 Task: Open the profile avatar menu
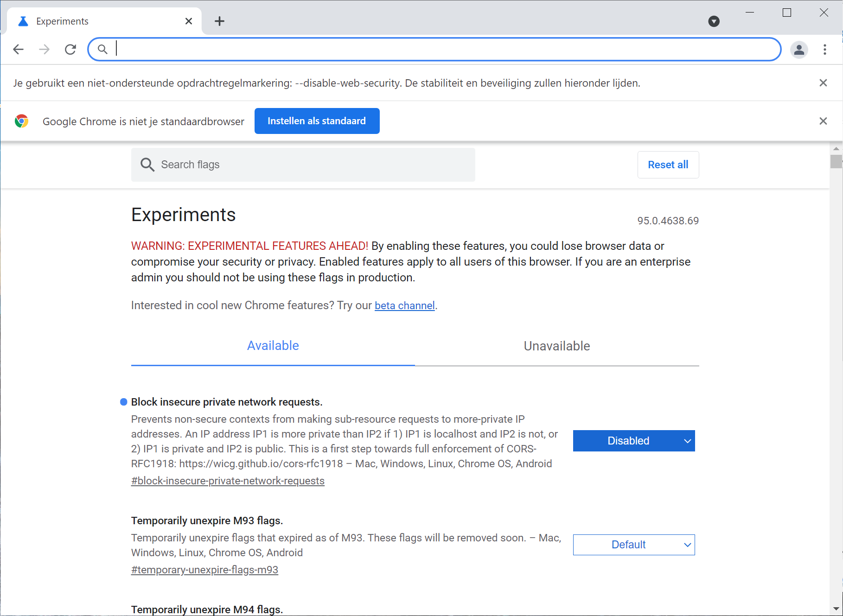click(799, 49)
